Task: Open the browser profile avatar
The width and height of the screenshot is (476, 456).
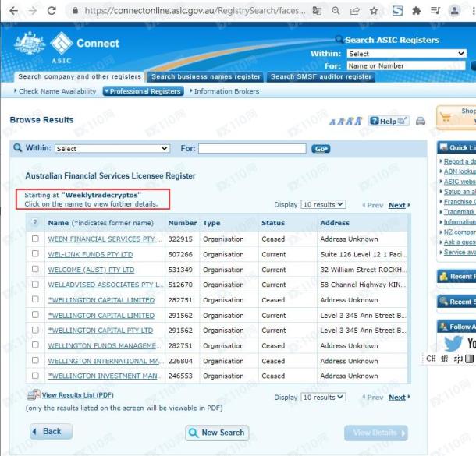Action: pyautogui.click(x=454, y=11)
